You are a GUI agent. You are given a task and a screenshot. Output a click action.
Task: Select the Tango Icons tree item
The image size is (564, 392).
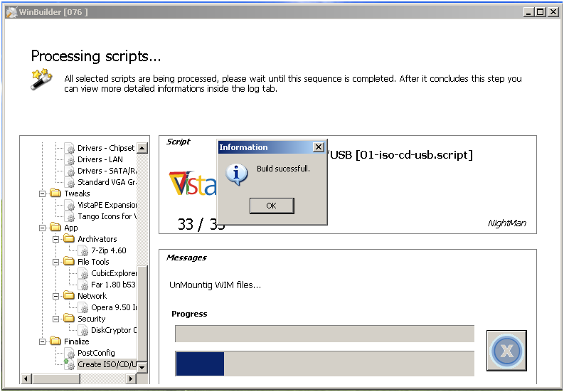(x=107, y=216)
